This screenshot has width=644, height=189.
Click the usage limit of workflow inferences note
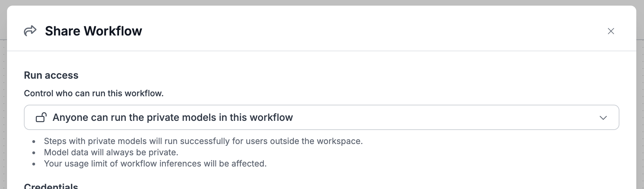coord(155,164)
